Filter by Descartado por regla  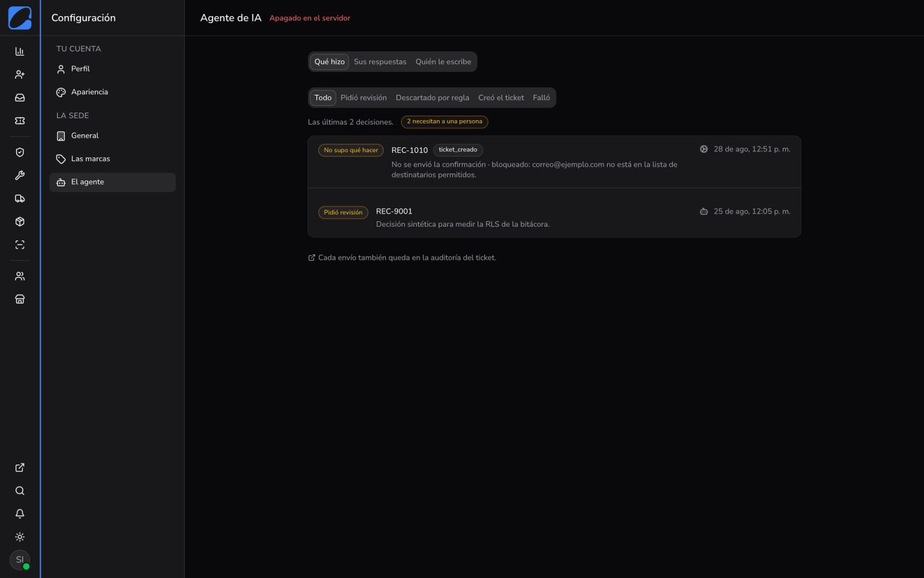[x=433, y=98]
